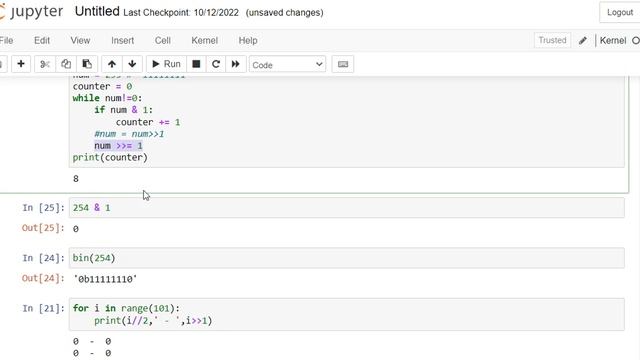Click the '0b11111110' output text
Viewport: 640px width, 360px height.
click(x=105, y=279)
